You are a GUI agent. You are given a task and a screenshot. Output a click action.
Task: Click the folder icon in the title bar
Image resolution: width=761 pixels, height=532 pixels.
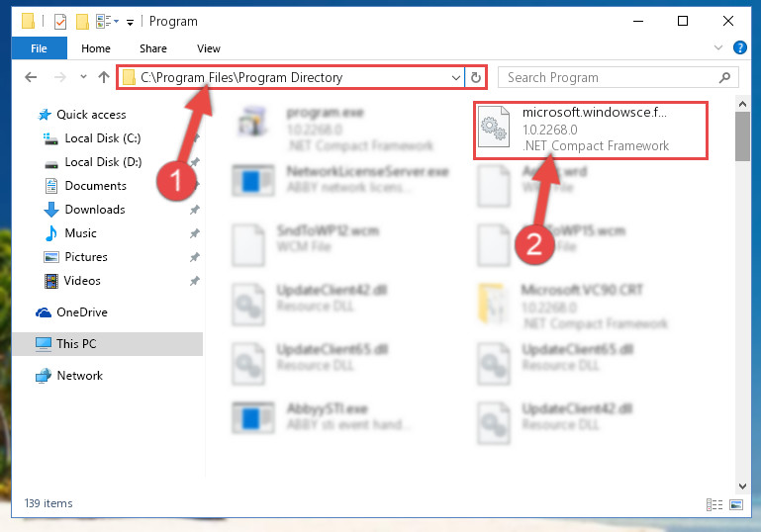click(28, 22)
